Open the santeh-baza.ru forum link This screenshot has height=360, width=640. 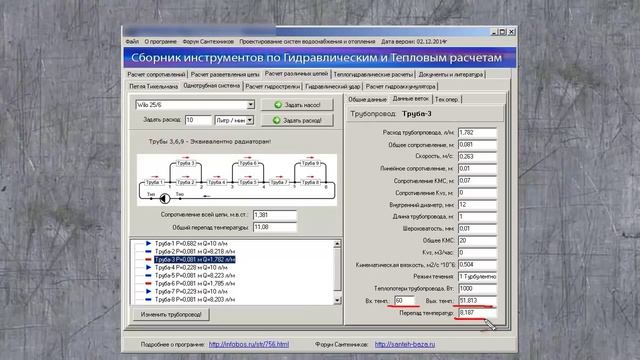(405, 344)
